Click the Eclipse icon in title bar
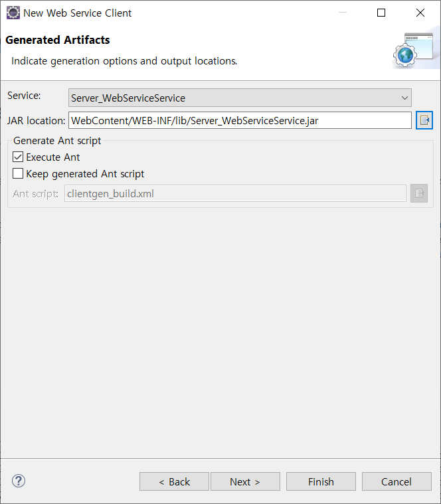 (13, 13)
